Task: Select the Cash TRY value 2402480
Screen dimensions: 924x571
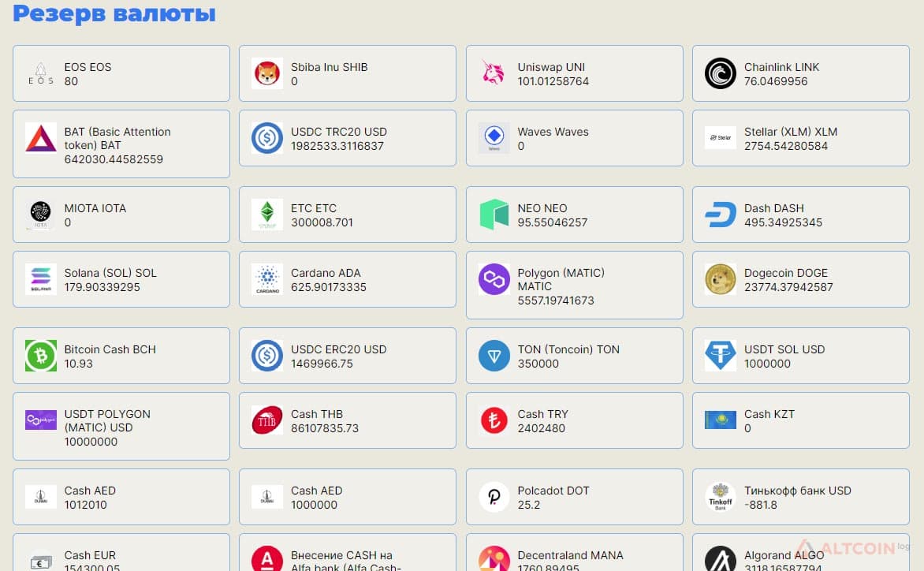Action: tap(541, 428)
